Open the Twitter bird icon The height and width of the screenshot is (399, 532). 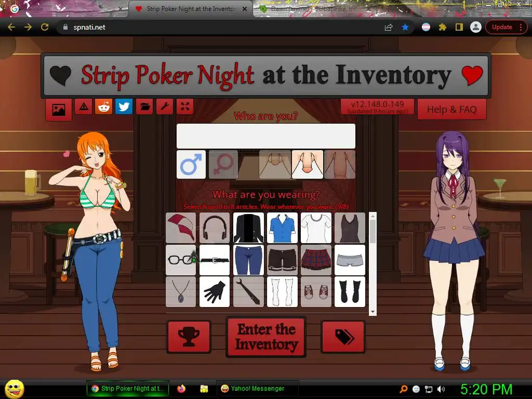coord(124,107)
